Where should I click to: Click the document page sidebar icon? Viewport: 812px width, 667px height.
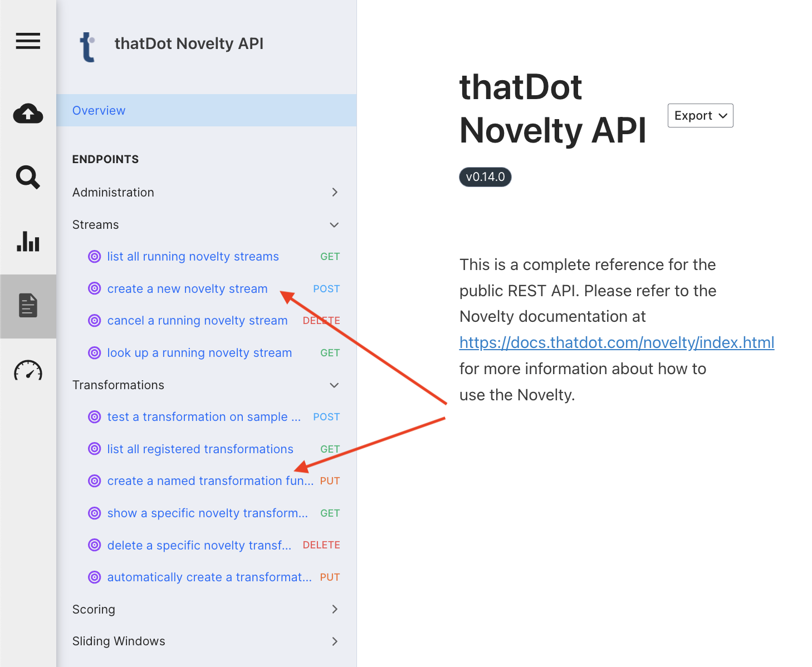(28, 306)
